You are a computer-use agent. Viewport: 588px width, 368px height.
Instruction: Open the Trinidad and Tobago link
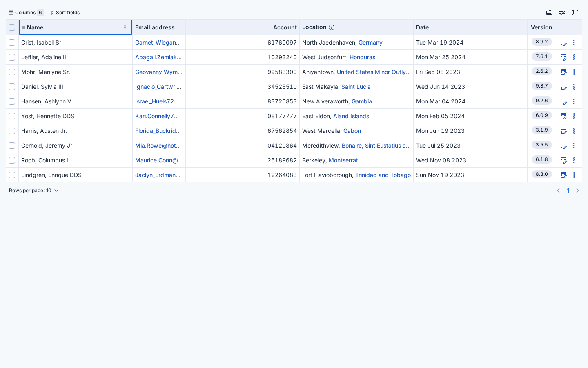[383, 175]
